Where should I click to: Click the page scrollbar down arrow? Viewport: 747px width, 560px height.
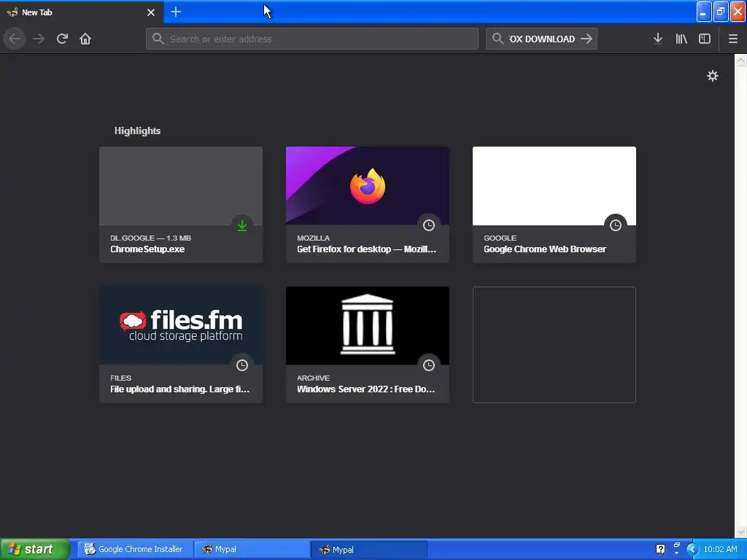pos(740,532)
